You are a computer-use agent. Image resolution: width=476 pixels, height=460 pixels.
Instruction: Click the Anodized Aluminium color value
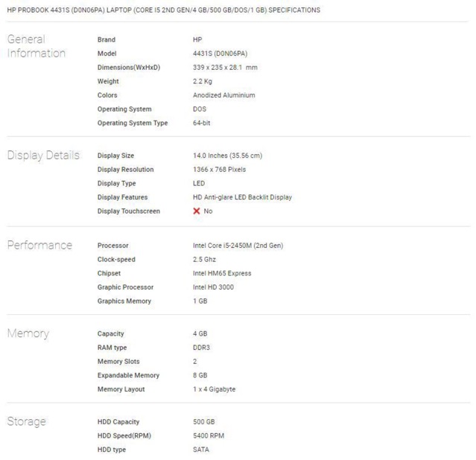[x=224, y=95]
